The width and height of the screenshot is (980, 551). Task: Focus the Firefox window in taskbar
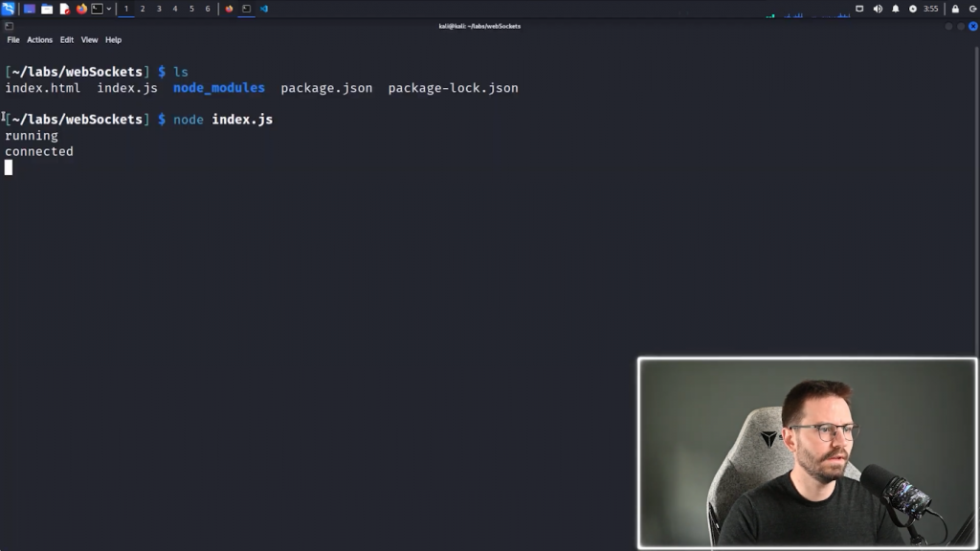tap(230, 9)
